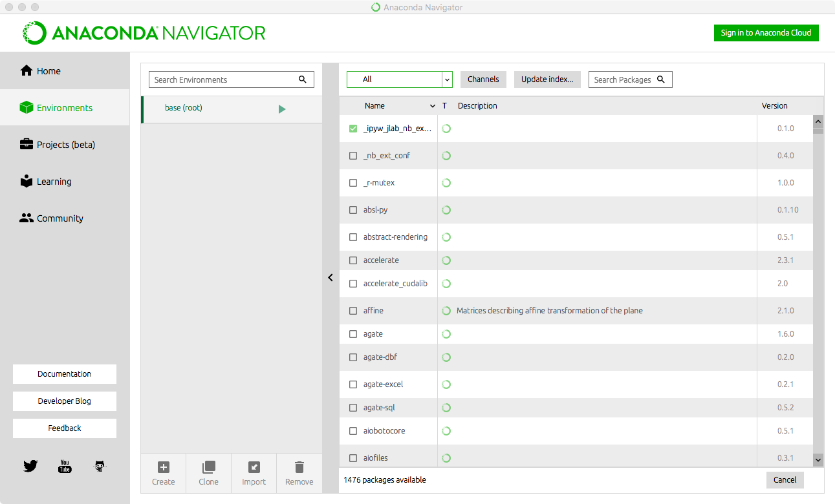Click the type circle icon for accelerate_cudalib

446,284
